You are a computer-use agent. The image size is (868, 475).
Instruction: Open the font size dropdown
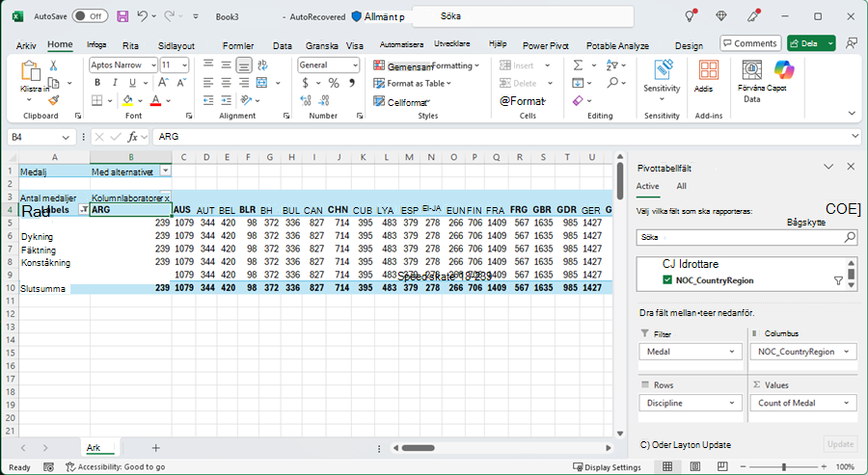(184, 66)
